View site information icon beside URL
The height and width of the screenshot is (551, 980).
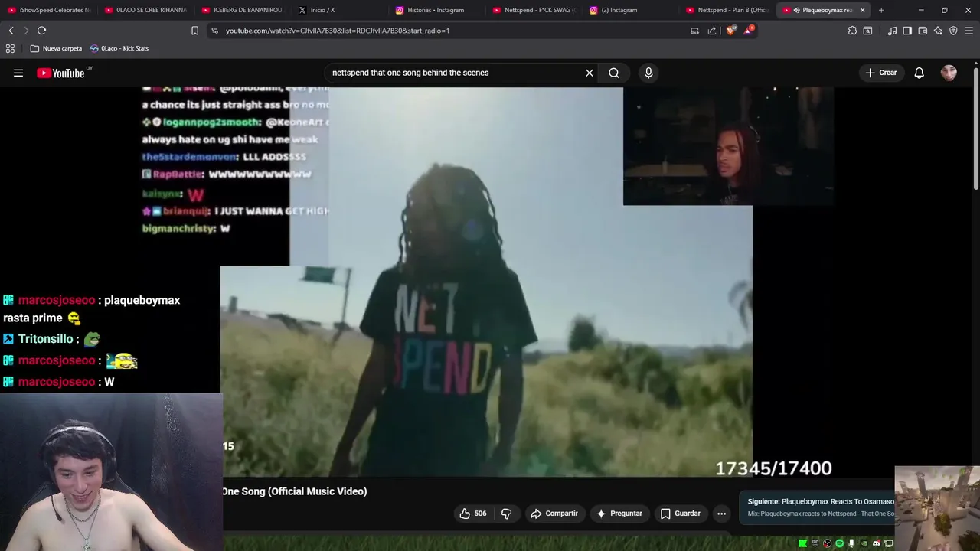214,31
